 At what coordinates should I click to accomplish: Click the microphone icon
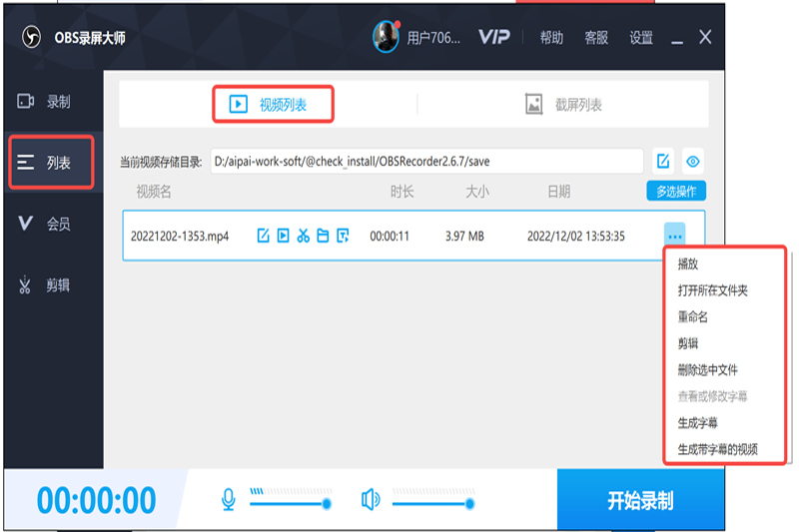228,499
